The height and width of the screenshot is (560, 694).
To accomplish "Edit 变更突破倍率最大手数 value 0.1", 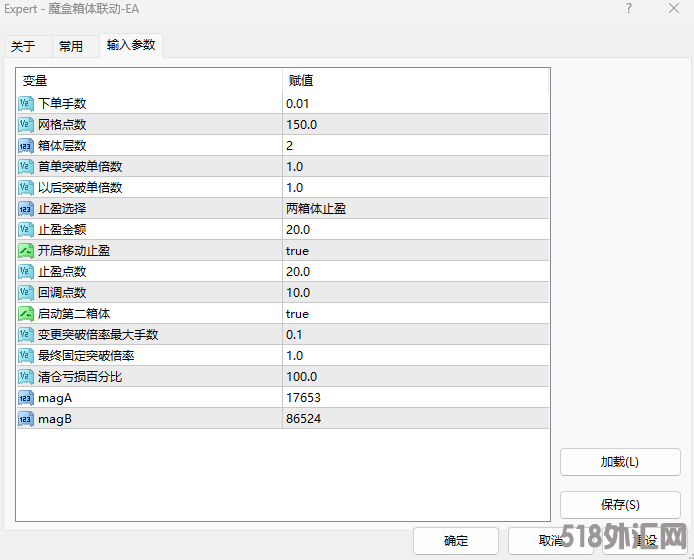I will (x=416, y=335).
